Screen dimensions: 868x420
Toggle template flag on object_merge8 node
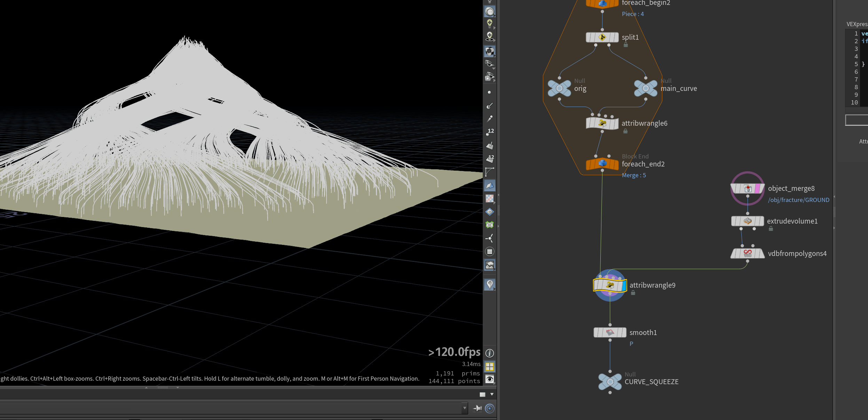point(757,189)
